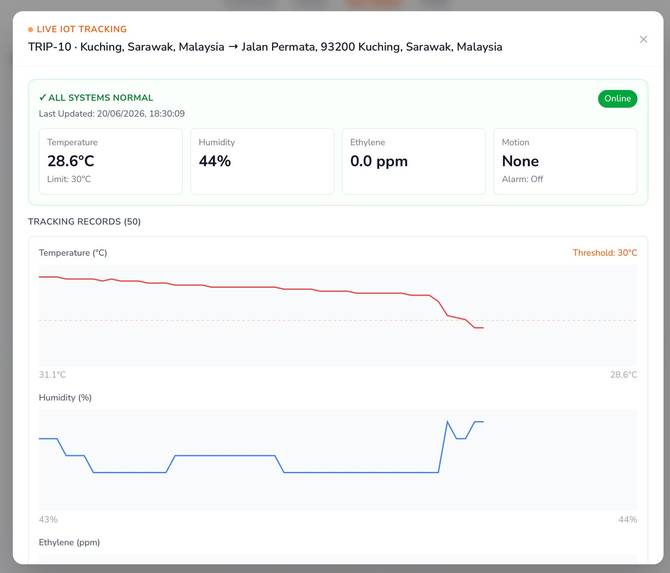
Task: Click the 'Limit: 30°C' text
Action: click(x=69, y=179)
